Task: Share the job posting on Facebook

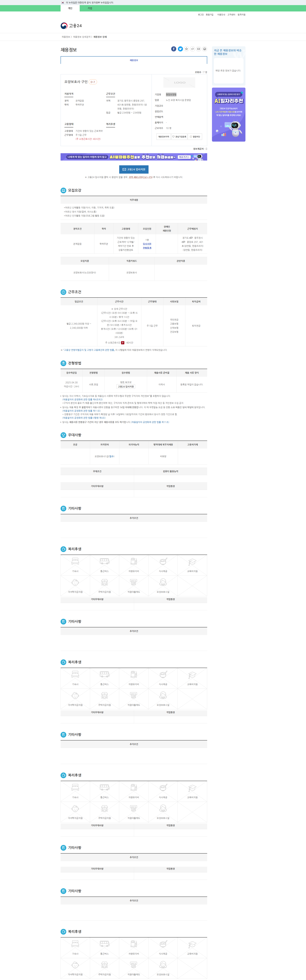Action: (174, 49)
